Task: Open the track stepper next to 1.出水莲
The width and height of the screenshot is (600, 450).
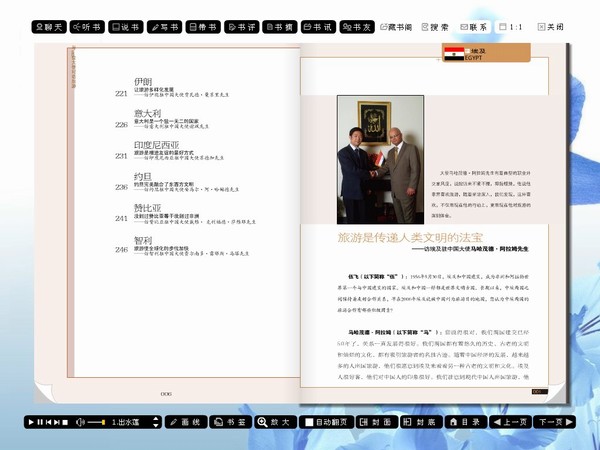Action: tap(155, 422)
